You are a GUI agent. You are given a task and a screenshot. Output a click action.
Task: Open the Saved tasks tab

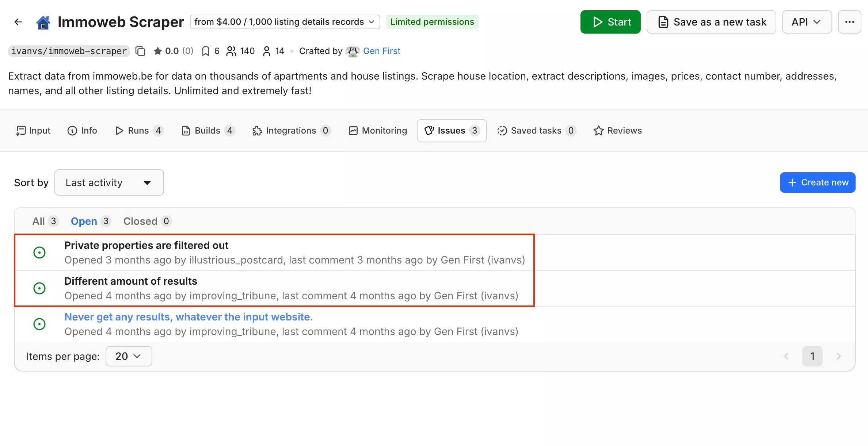coord(537,131)
